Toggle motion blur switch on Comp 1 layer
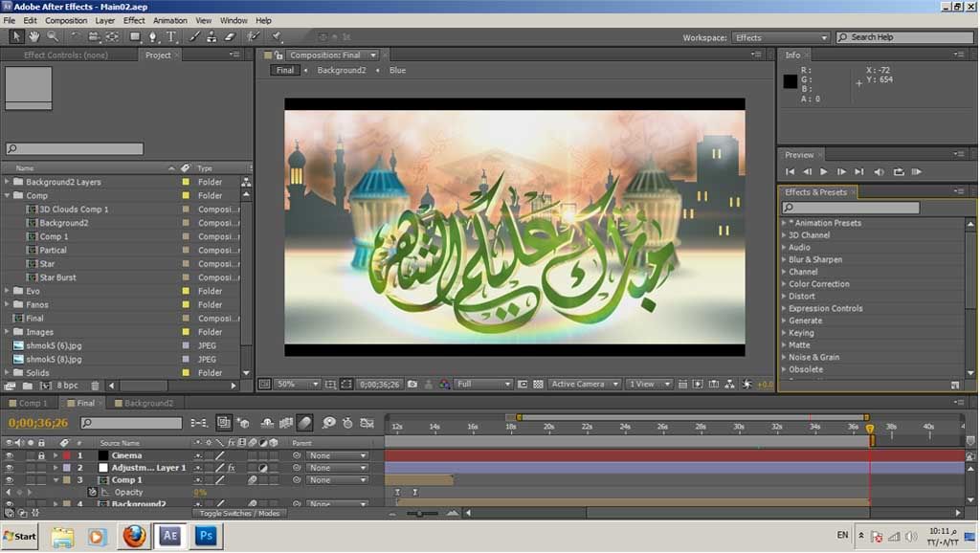The image size is (980, 553). [252, 480]
